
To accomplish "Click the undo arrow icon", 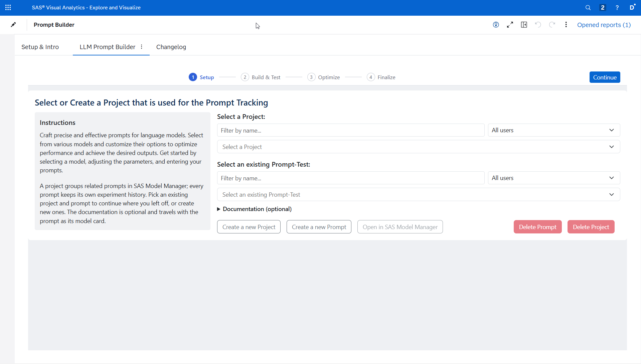I will 538,25.
